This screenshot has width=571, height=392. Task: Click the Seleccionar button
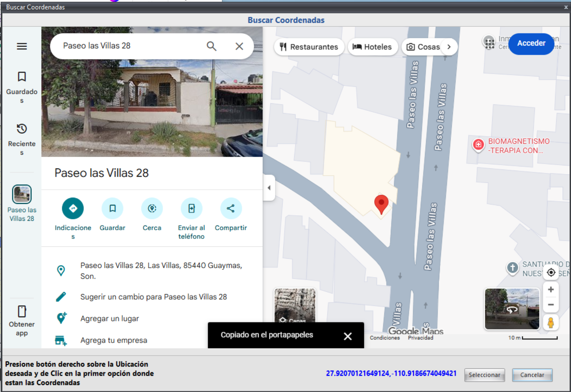pyautogui.click(x=484, y=375)
